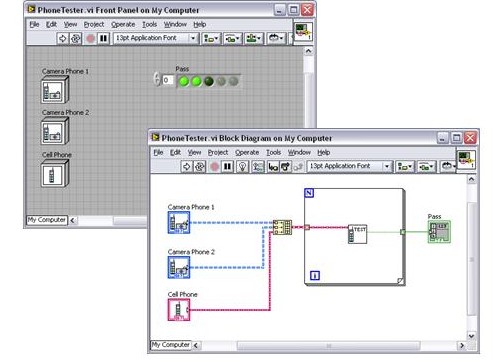The height and width of the screenshot is (364, 495).
Task: Click second green Pass LED indicator
Action: [196, 81]
